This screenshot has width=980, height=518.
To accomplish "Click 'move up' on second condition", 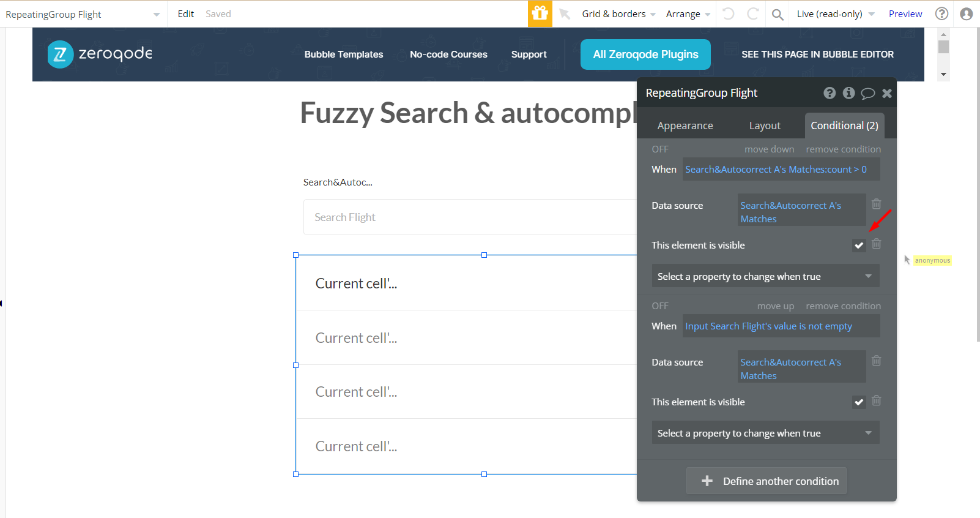I will point(776,306).
